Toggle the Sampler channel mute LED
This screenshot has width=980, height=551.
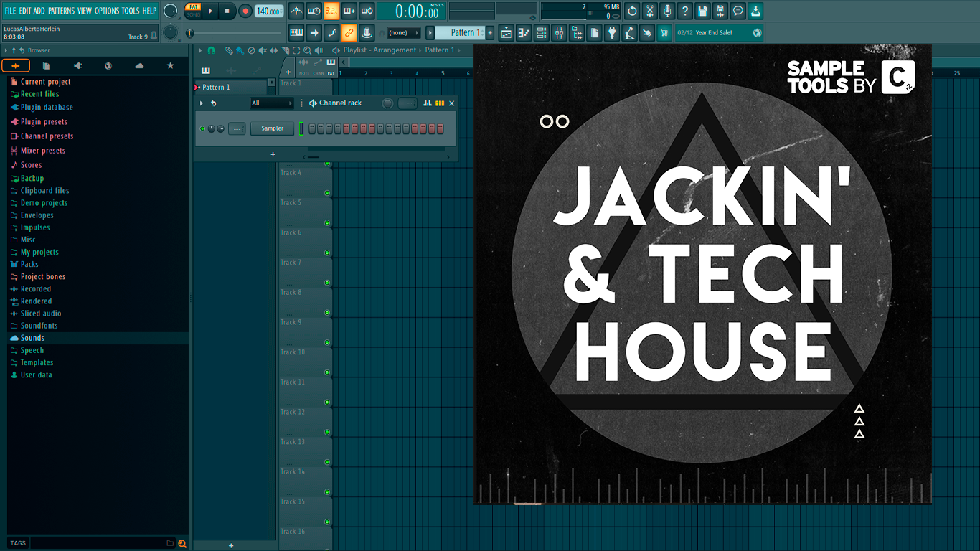point(202,128)
